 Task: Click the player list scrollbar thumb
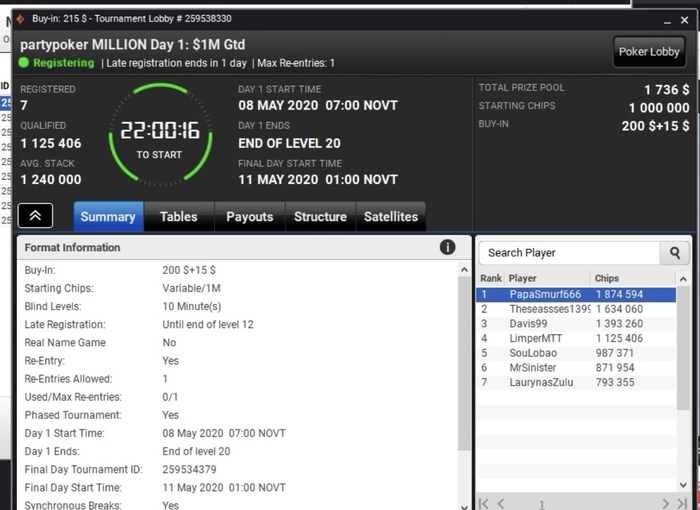pos(683,348)
